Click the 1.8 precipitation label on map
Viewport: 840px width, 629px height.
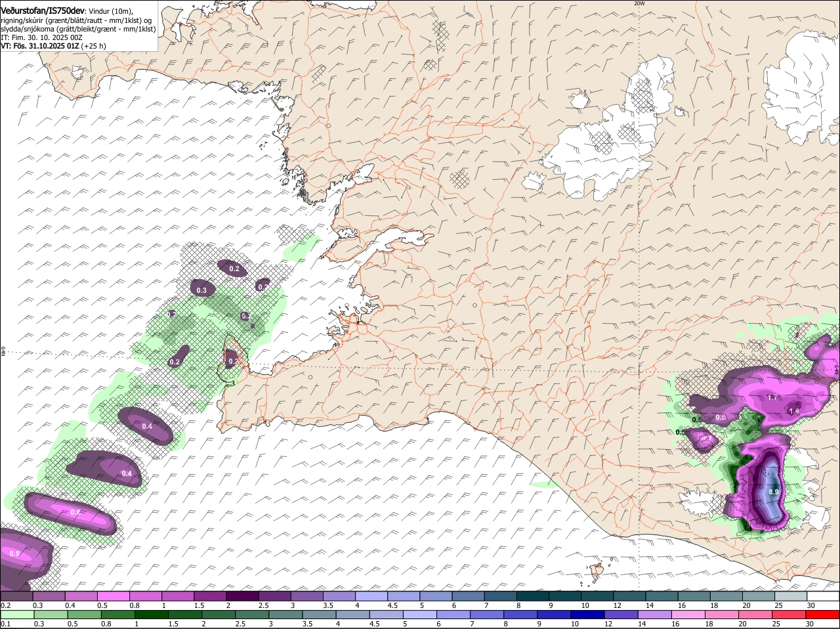click(x=794, y=411)
